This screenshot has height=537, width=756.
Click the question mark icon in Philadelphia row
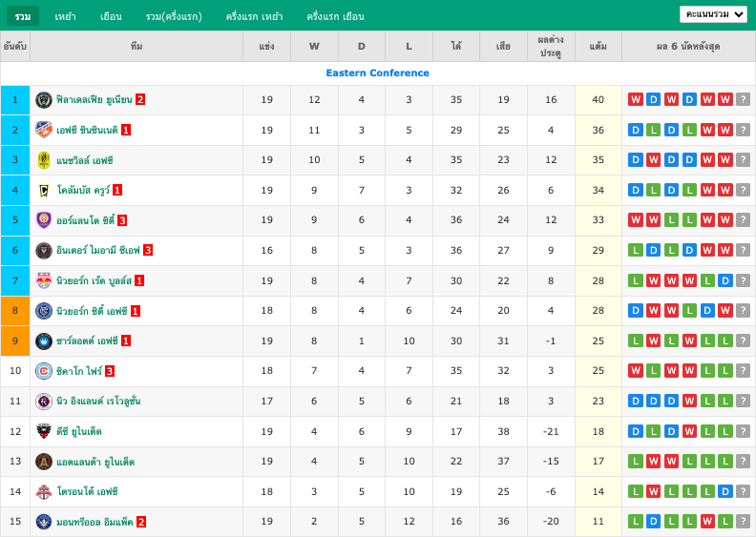pyautogui.click(x=743, y=100)
